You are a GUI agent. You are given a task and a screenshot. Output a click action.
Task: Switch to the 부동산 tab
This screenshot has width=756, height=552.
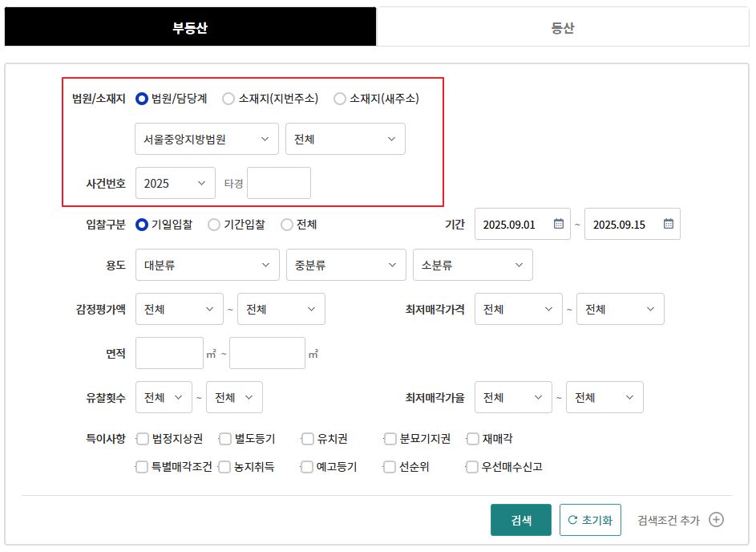point(190,27)
